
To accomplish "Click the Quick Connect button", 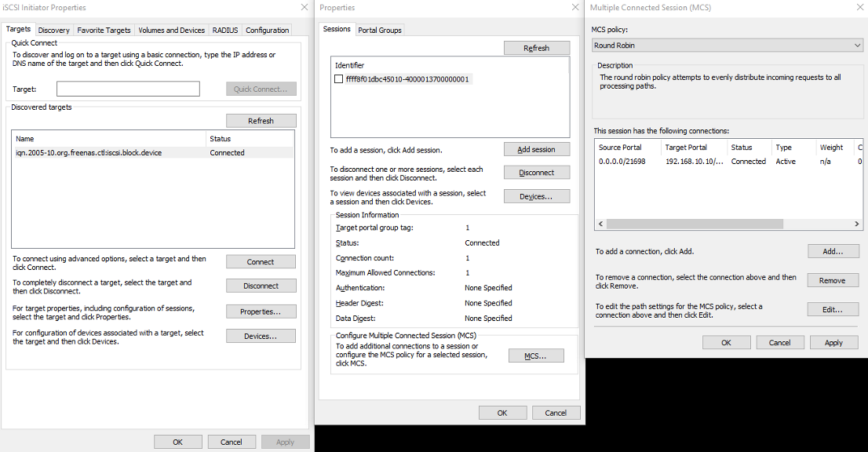I will coord(261,89).
